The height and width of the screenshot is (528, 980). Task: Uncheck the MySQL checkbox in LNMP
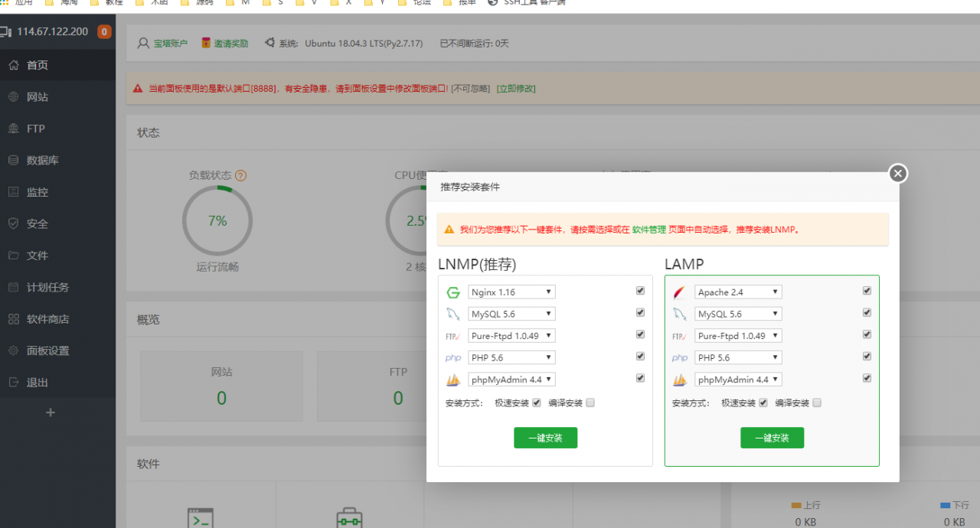click(640, 312)
